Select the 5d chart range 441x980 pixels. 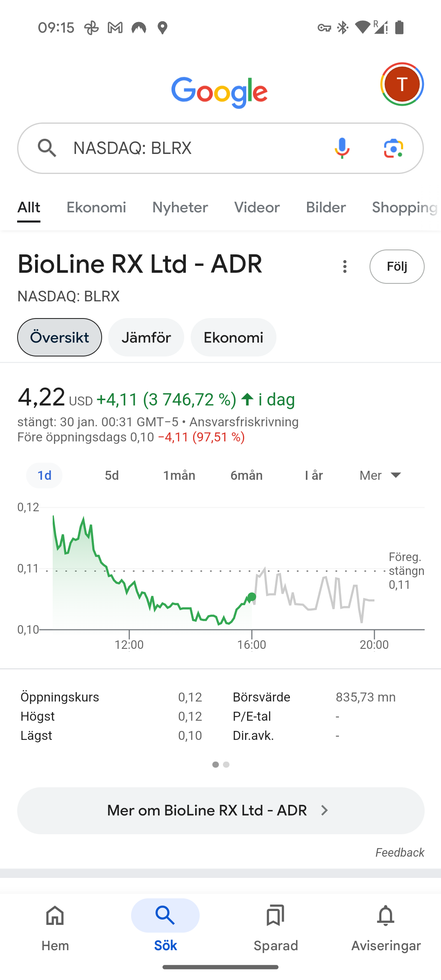[111, 475]
